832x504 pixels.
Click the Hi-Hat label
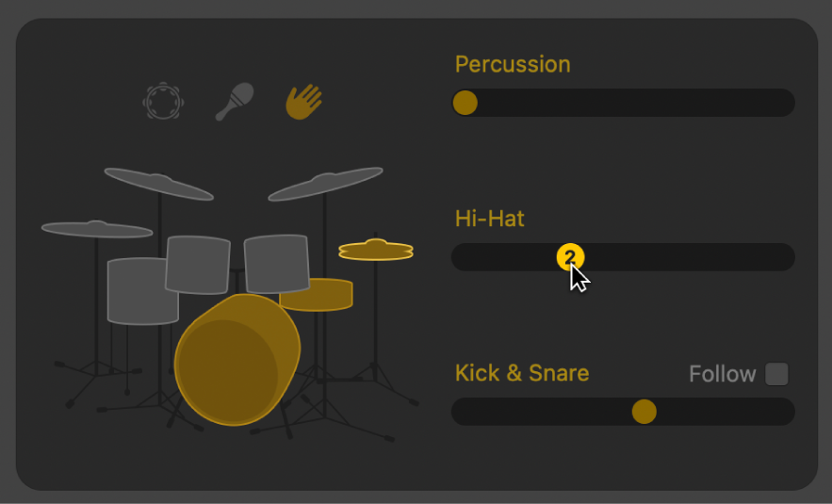(x=490, y=219)
